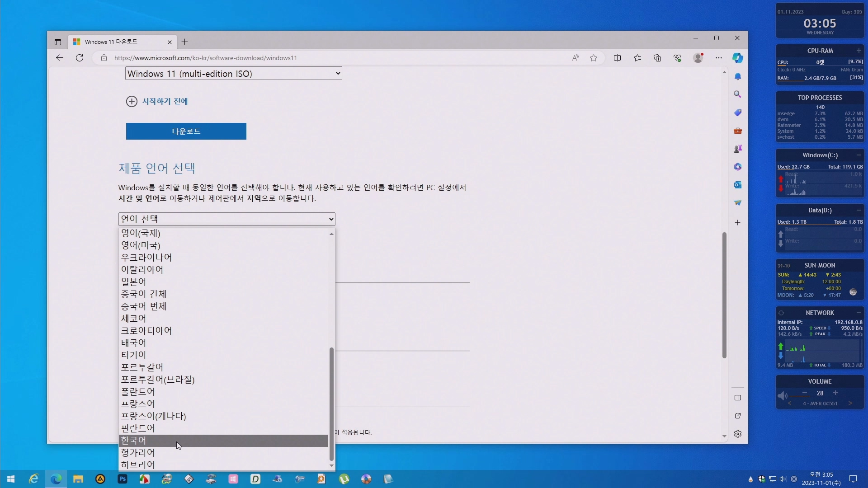Viewport: 868px width, 488px height.
Task: Click the browser Back arrow
Action: 59,58
